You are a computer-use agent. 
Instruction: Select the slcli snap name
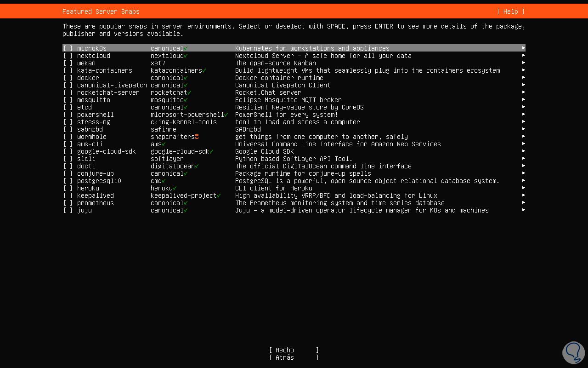[86, 159]
